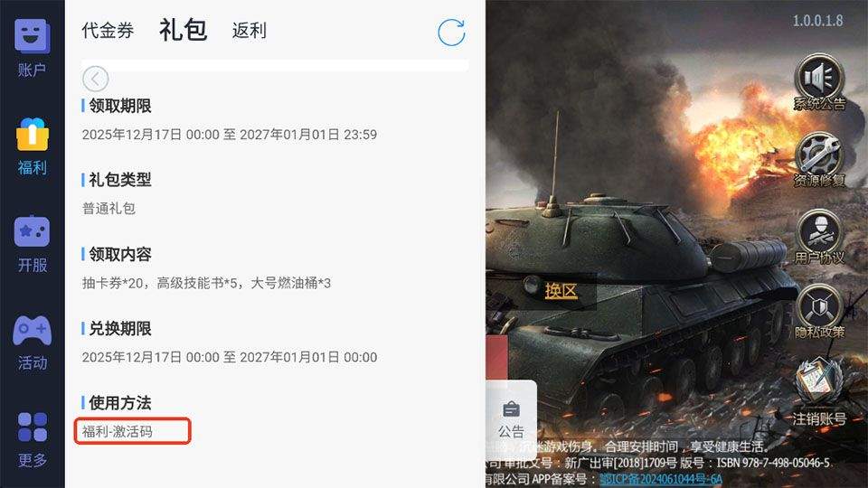This screenshot has width=868, height=488.
Task: Switch to the 代金券 tab
Action: point(108,31)
